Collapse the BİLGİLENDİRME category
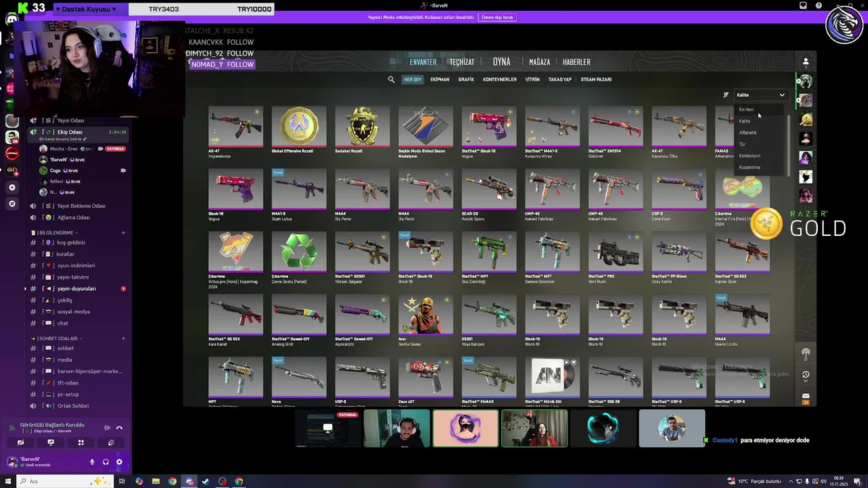868x488 pixels. pos(56,232)
